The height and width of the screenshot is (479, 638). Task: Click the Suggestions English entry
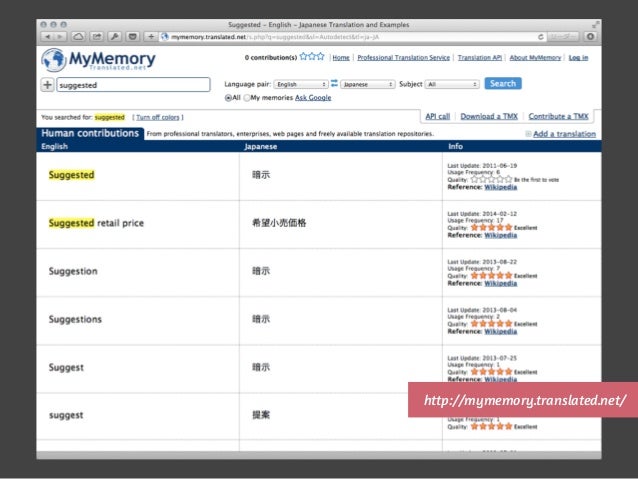75,319
